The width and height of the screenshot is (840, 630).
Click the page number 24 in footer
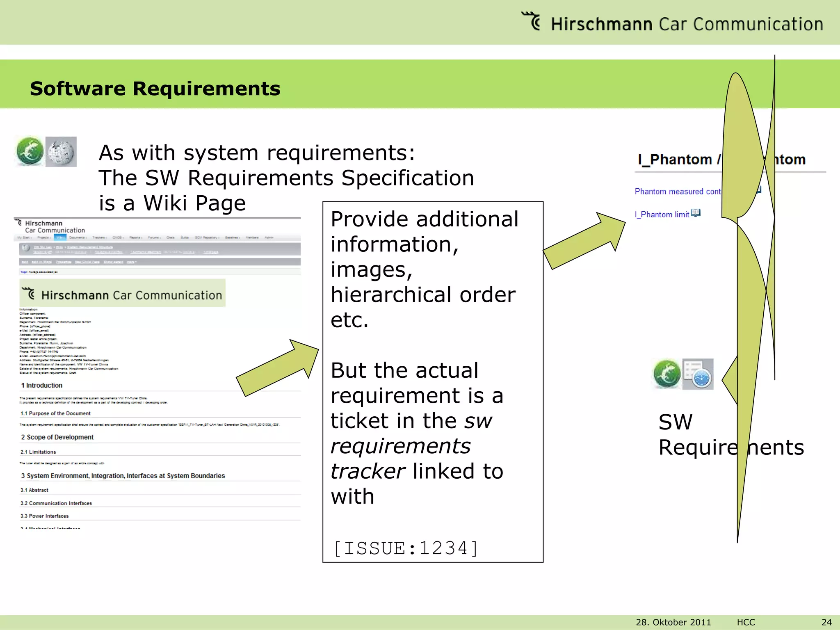[827, 622]
